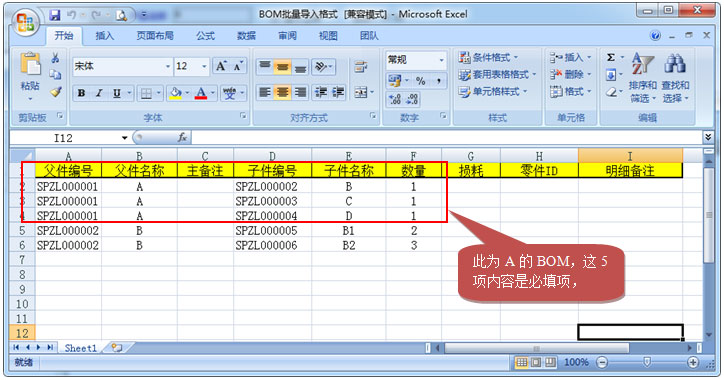Click the Save icon in quick access toolbar
Viewport: 724px width, 380px height.
tap(55, 15)
